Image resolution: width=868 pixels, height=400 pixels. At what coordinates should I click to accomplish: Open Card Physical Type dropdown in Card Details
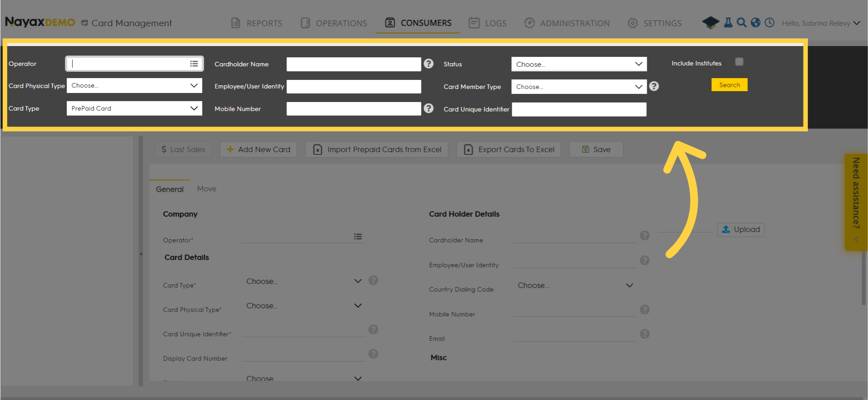(304, 306)
